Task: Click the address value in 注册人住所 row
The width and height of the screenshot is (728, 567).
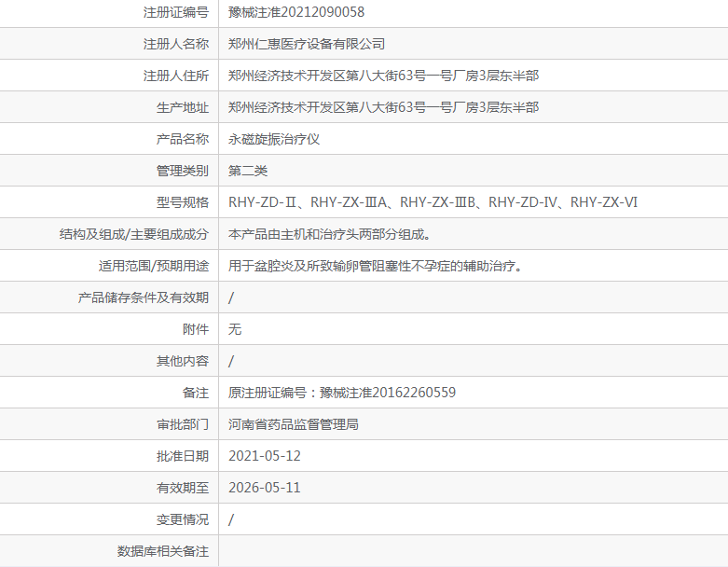Action: pyautogui.click(x=383, y=76)
